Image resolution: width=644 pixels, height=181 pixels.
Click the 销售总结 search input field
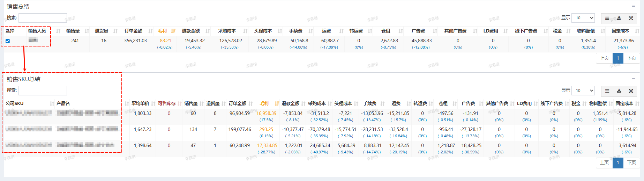[x=43, y=18]
